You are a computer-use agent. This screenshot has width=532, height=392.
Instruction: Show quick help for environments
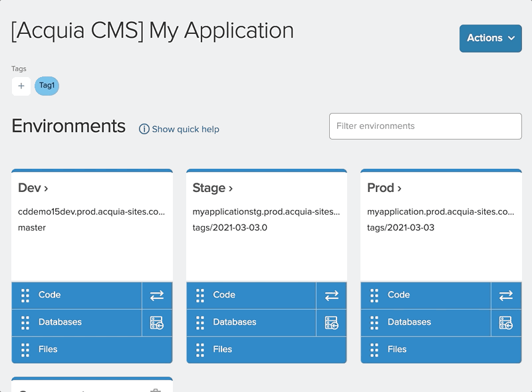(179, 129)
